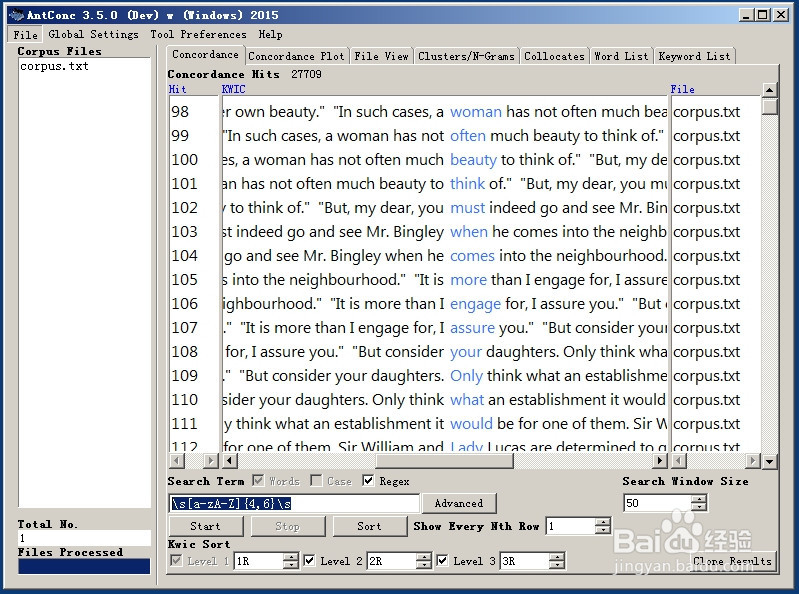The image size is (799, 594).
Task: Click the vertical scrollbar thumb
Action: click(769, 106)
